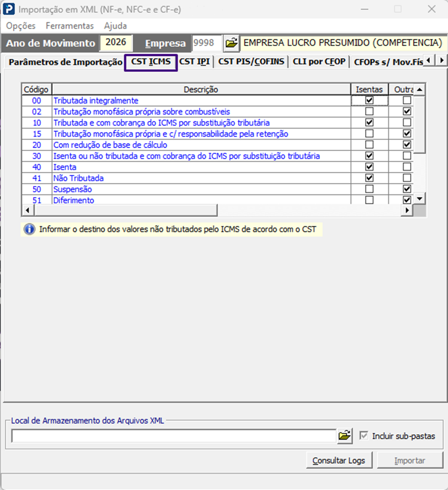This screenshot has height=490, width=448.
Task: Switch to the CST IPI tab
Action: click(x=194, y=62)
